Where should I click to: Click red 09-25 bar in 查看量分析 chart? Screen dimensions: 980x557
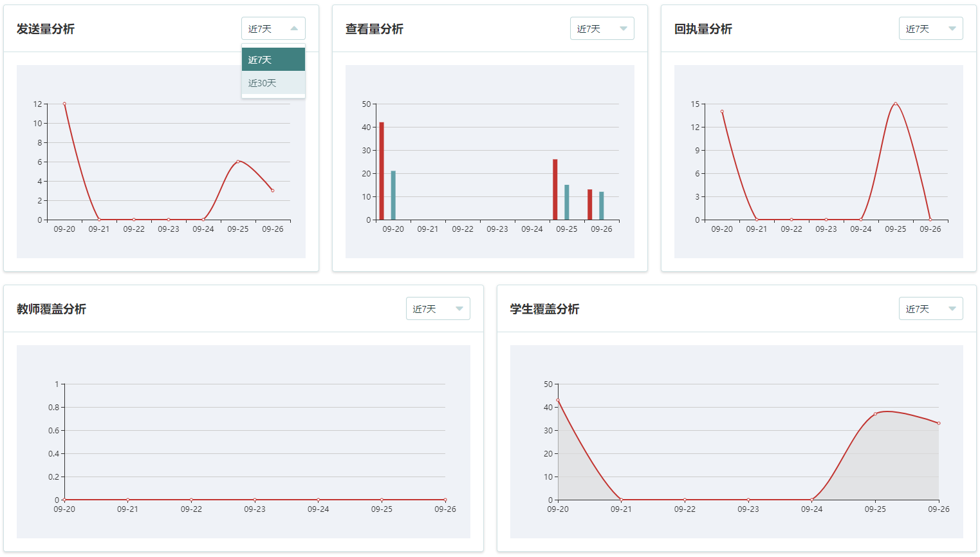coord(555,189)
